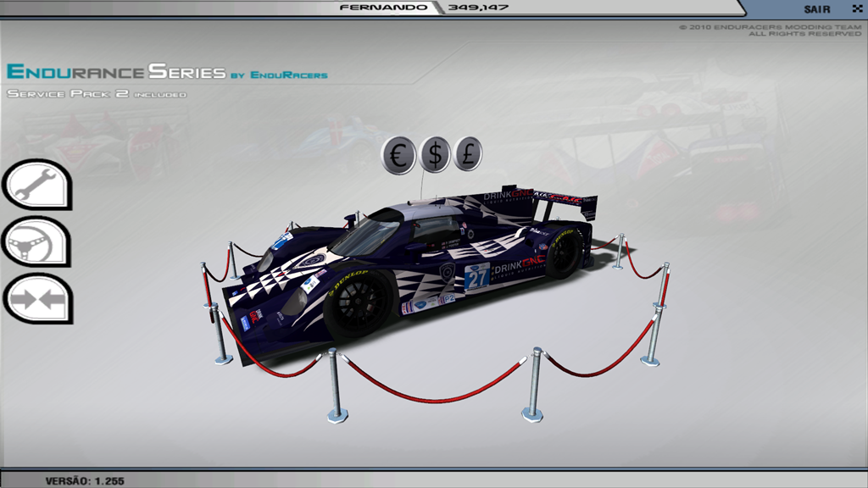Click the Dollar currency coin
The image size is (868, 488).
pyautogui.click(x=435, y=154)
